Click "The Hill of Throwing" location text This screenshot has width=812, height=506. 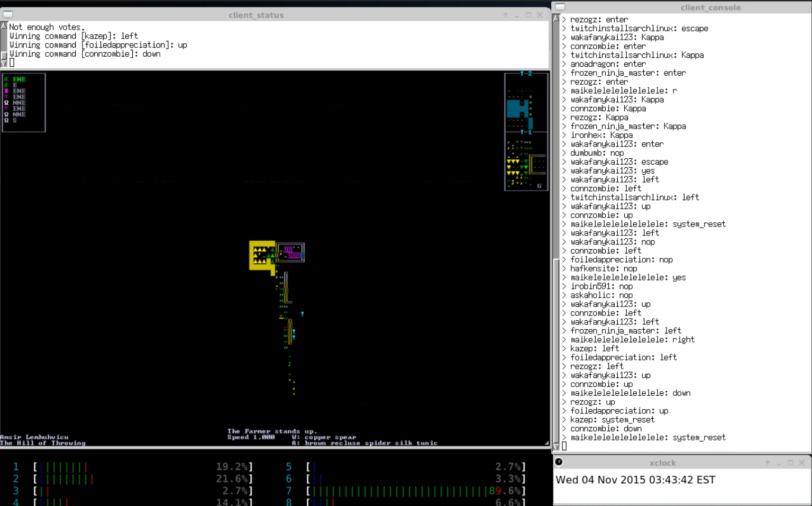[x=43, y=443]
